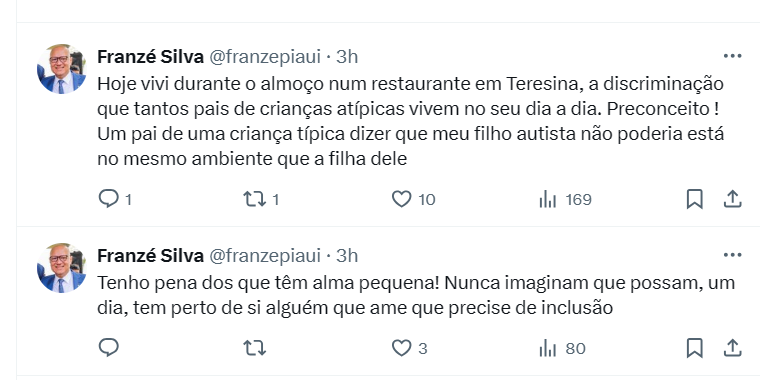Share the first tweet about discrimination
760x380 pixels.
(733, 199)
